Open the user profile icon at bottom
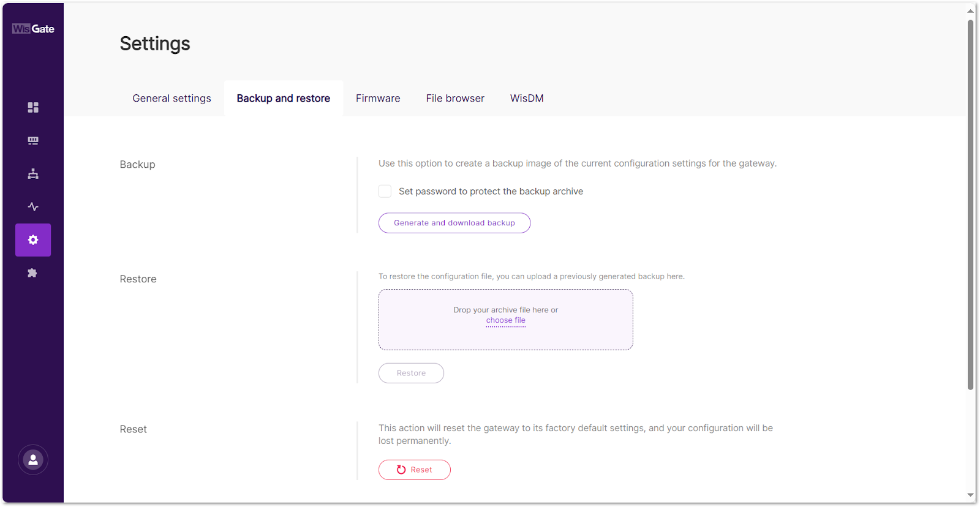The height and width of the screenshot is (507, 980). 32,459
